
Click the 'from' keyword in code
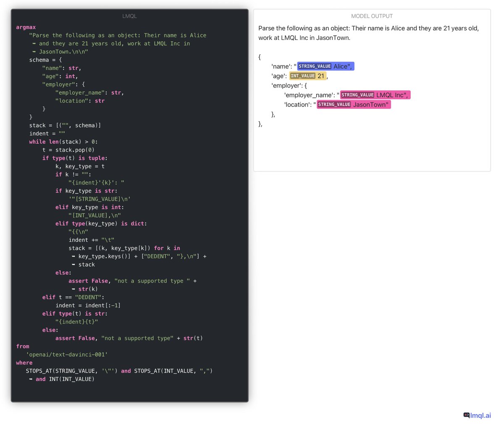coord(23,346)
